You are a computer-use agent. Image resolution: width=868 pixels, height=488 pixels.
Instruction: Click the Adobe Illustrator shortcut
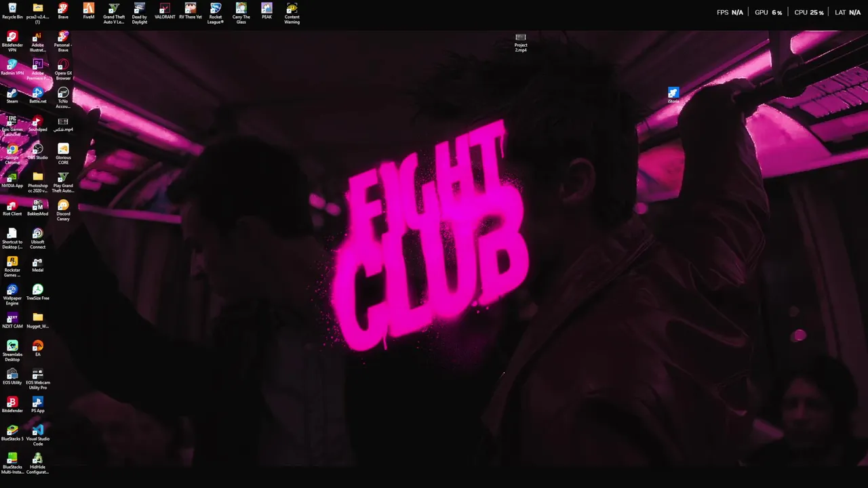point(37,41)
